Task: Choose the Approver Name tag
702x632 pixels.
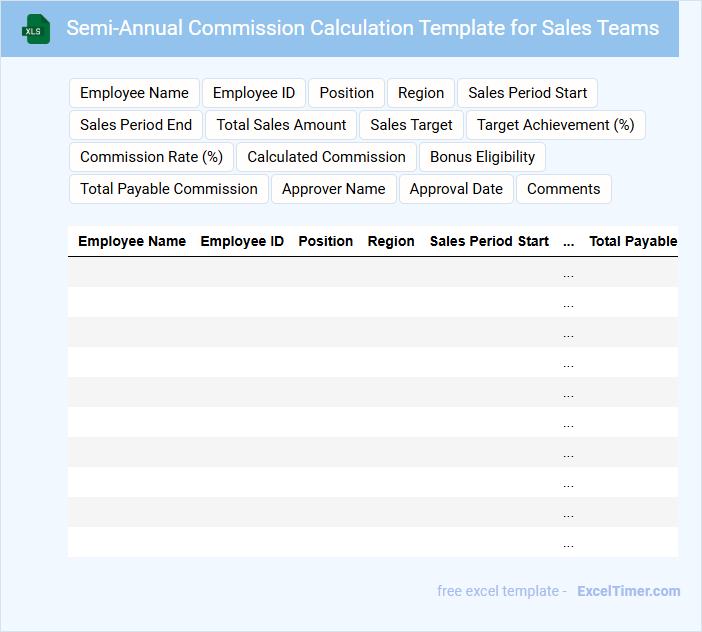Action: coord(334,189)
